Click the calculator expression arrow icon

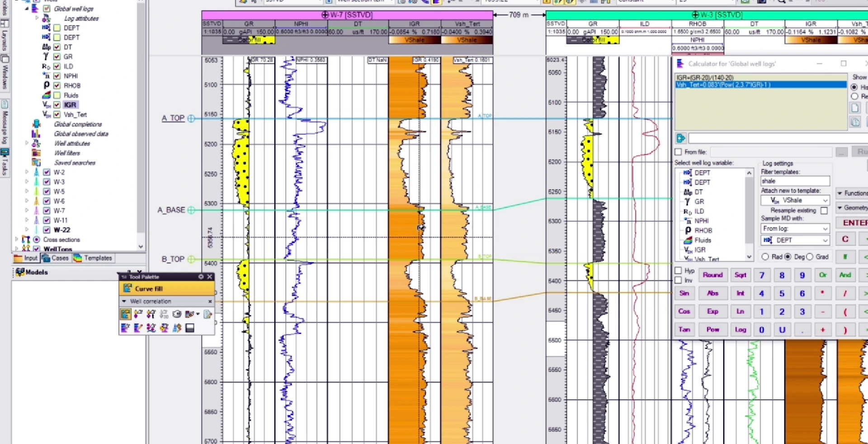click(x=681, y=138)
